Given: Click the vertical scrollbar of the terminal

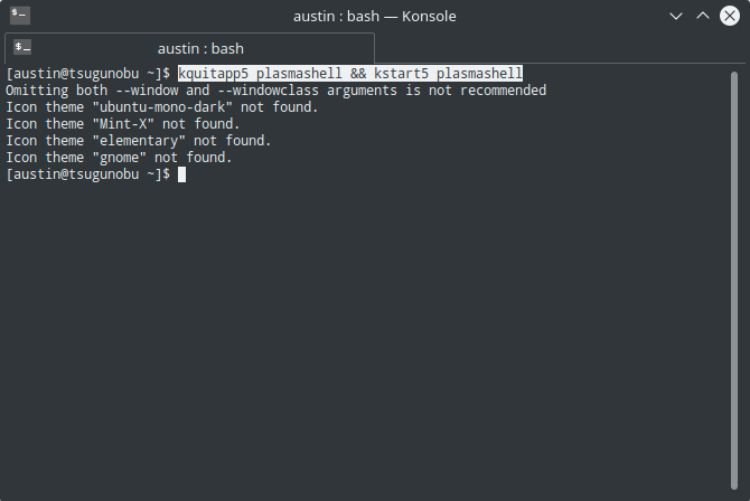Looking at the screenshot, I should point(734,280).
